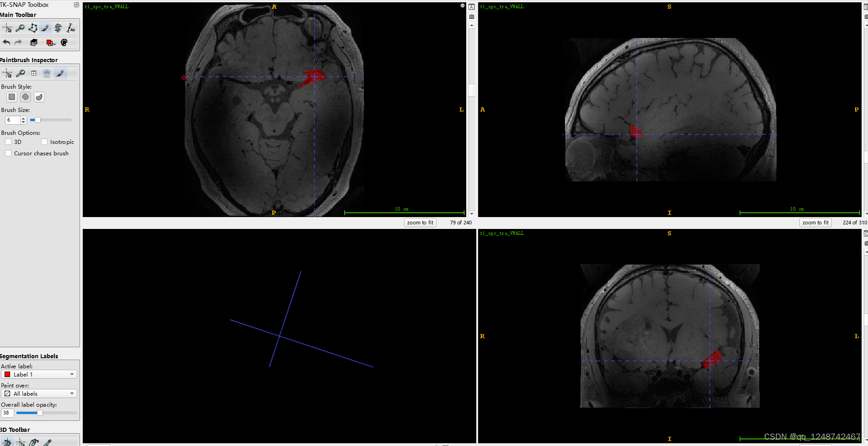Select the spray can tool in 3D Toolbar
Image resolution: width=868 pixels, height=446 pixels.
pyautogui.click(x=33, y=442)
